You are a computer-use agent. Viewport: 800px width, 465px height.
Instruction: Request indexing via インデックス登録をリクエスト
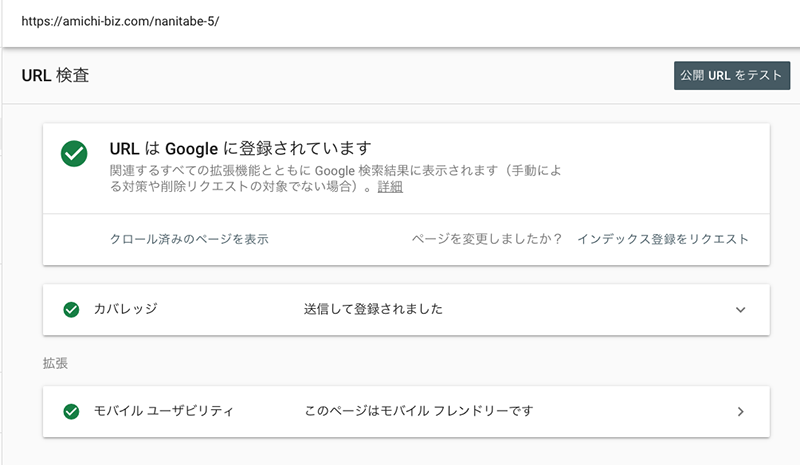point(662,240)
